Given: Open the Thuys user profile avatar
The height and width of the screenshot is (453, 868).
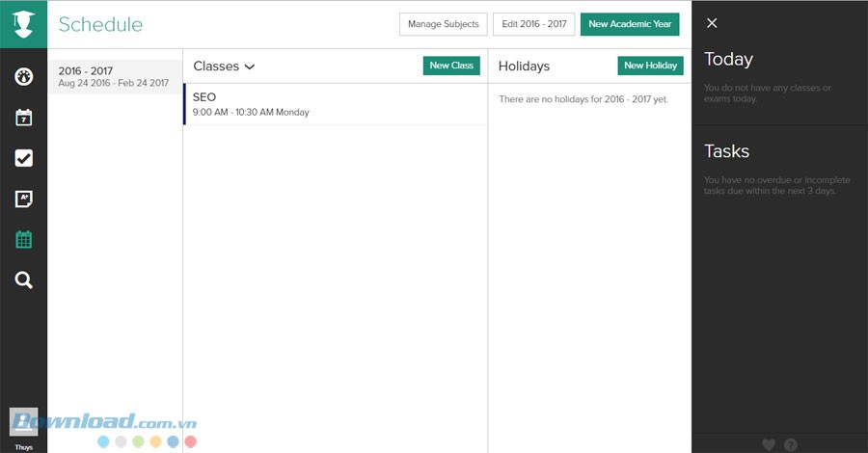Looking at the screenshot, I should click(23, 422).
